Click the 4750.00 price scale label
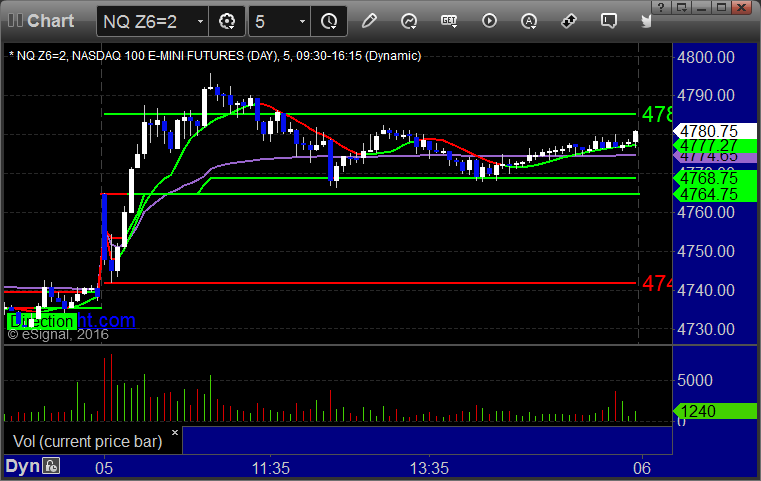 tap(706, 251)
